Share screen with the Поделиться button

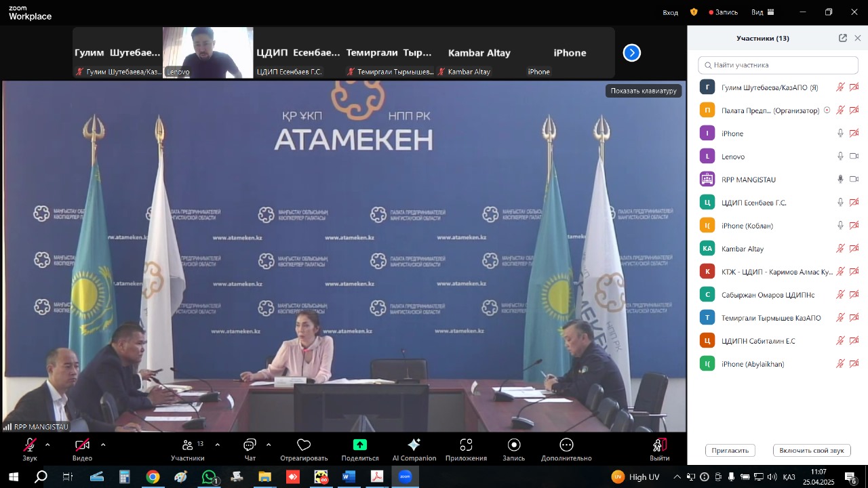pyautogui.click(x=360, y=450)
